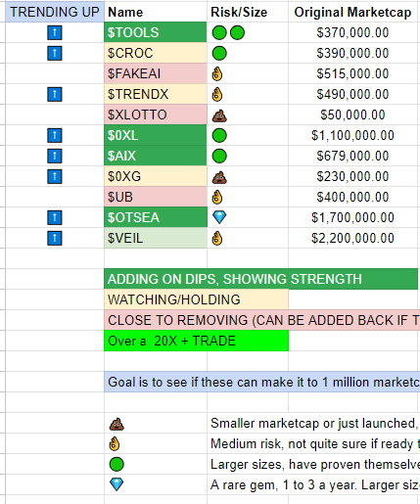Click the up-arrow icon beside $TRENDX
Screen dimensions: 420x504
(x=55, y=95)
